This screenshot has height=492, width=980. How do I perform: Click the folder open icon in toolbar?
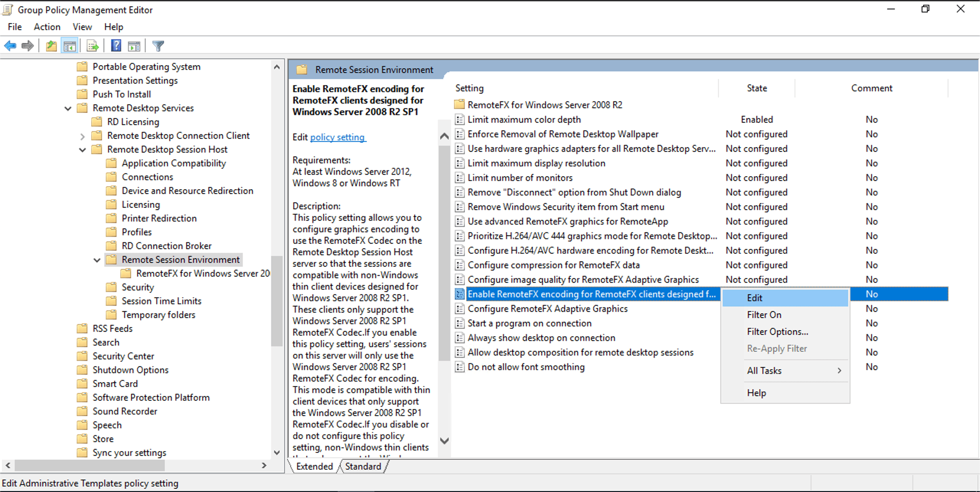pos(50,46)
